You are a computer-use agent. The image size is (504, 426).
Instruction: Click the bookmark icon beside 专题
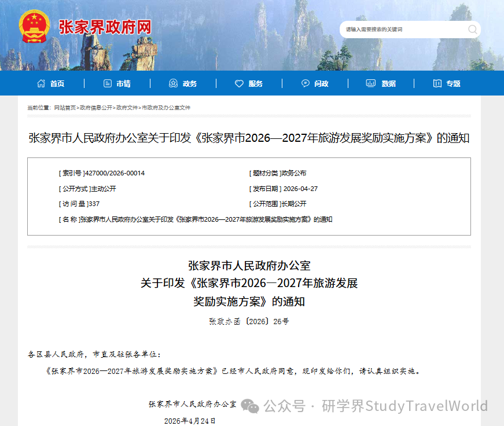tap(437, 83)
